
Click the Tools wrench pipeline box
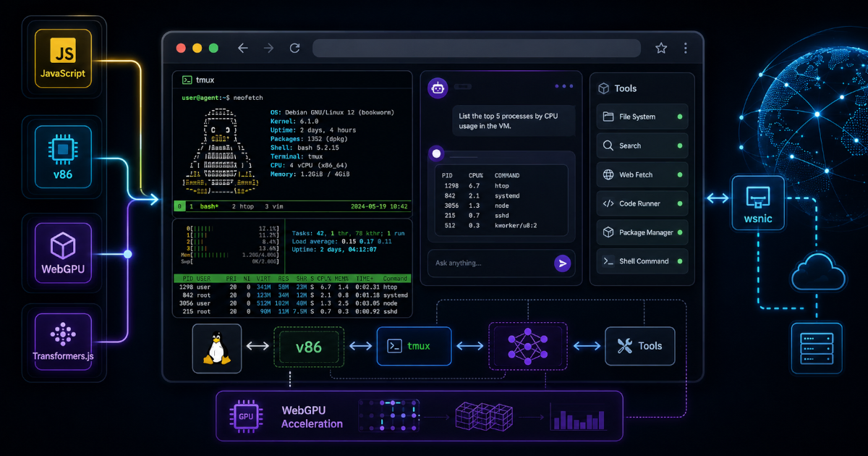[640, 346]
